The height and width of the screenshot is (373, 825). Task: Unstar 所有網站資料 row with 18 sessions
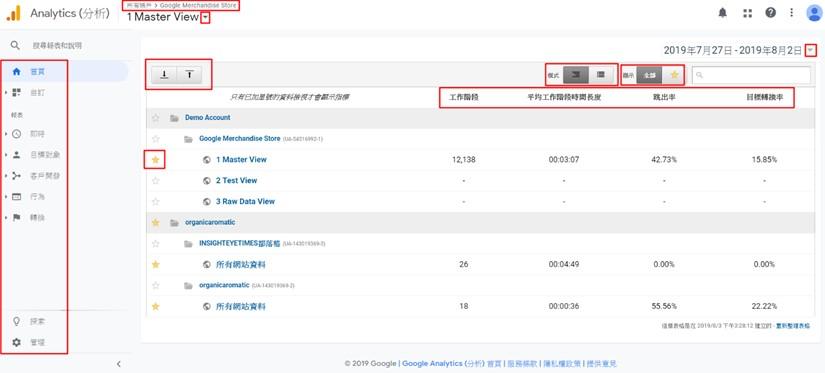tap(155, 306)
